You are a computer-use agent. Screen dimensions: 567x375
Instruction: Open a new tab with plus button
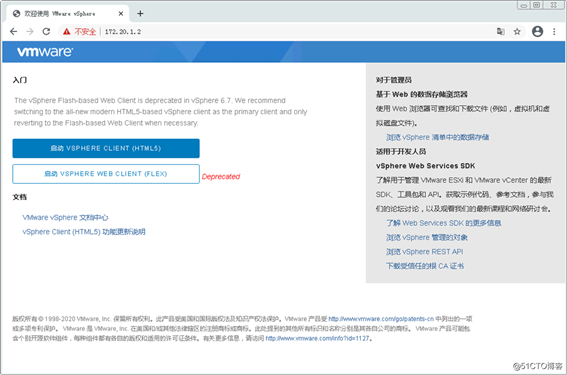140,14
